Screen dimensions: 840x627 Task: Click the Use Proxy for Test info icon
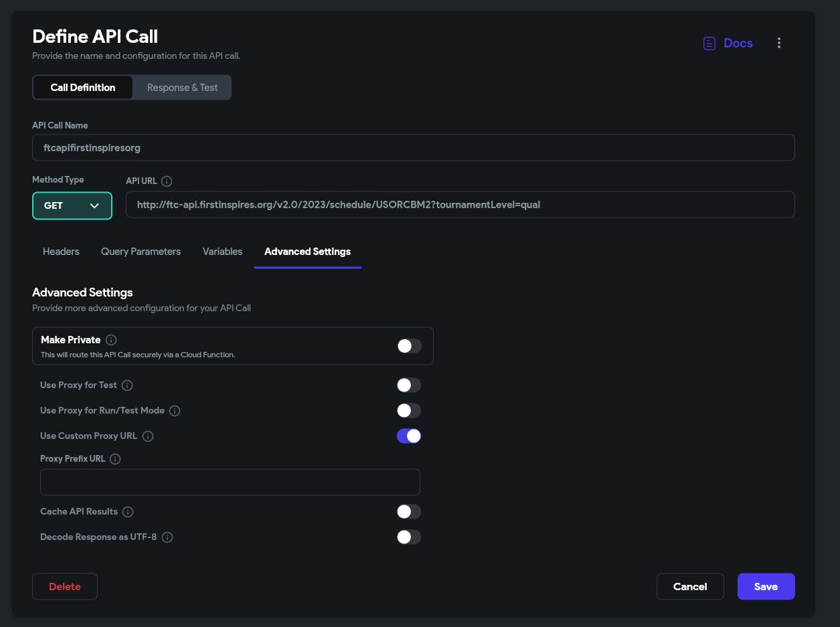[127, 385]
